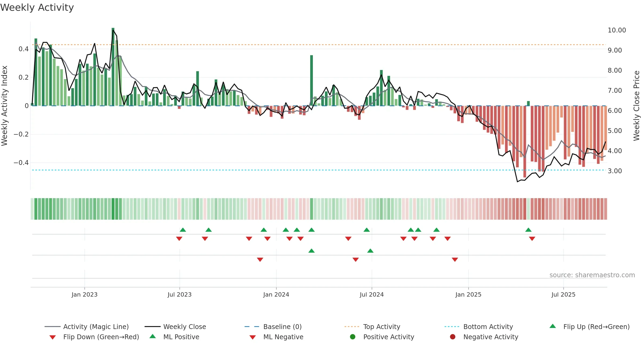The height and width of the screenshot is (362, 644).
Task: Click the 'Jan 2025' x-axis label
Action: click(468, 294)
